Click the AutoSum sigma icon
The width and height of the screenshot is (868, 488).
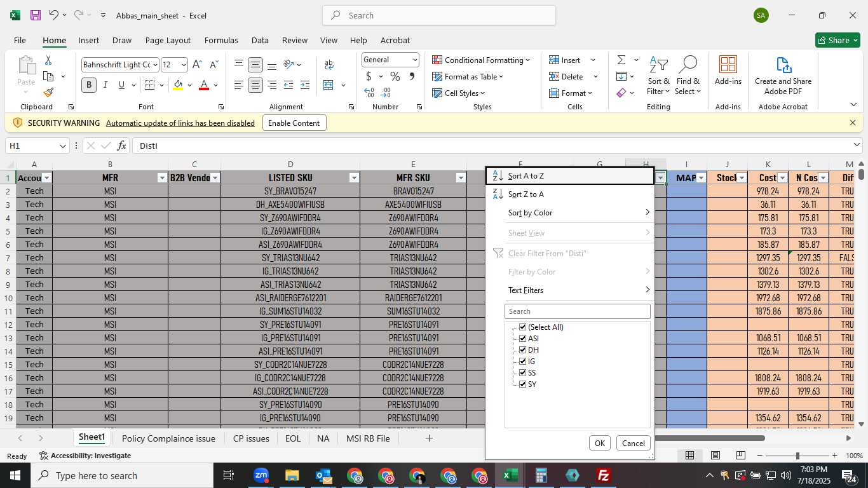(x=621, y=60)
